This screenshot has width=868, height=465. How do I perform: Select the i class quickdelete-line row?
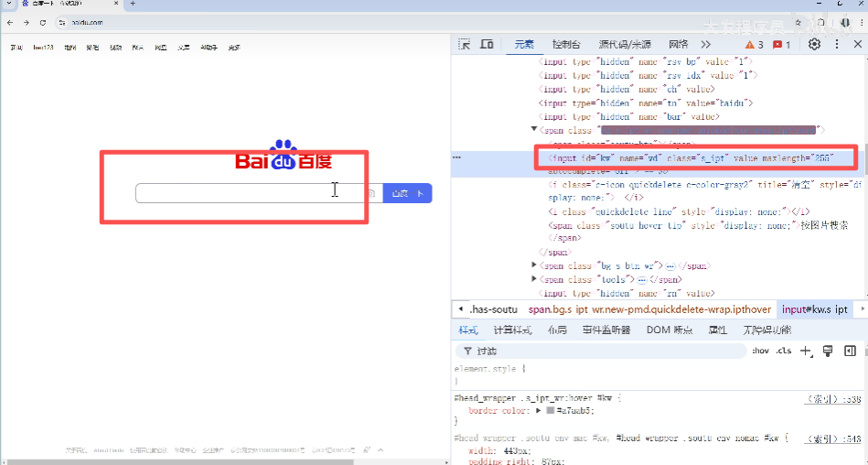[x=679, y=211]
